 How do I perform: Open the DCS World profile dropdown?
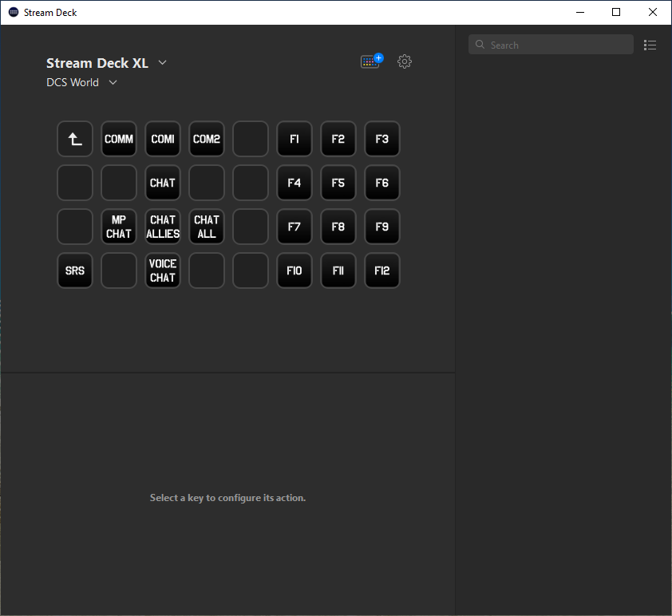[113, 83]
